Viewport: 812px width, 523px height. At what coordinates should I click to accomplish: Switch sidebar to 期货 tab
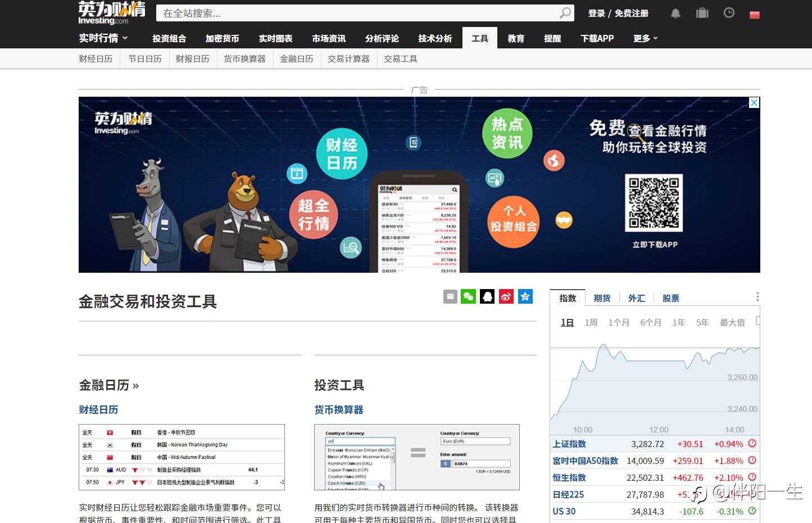[x=602, y=298]
